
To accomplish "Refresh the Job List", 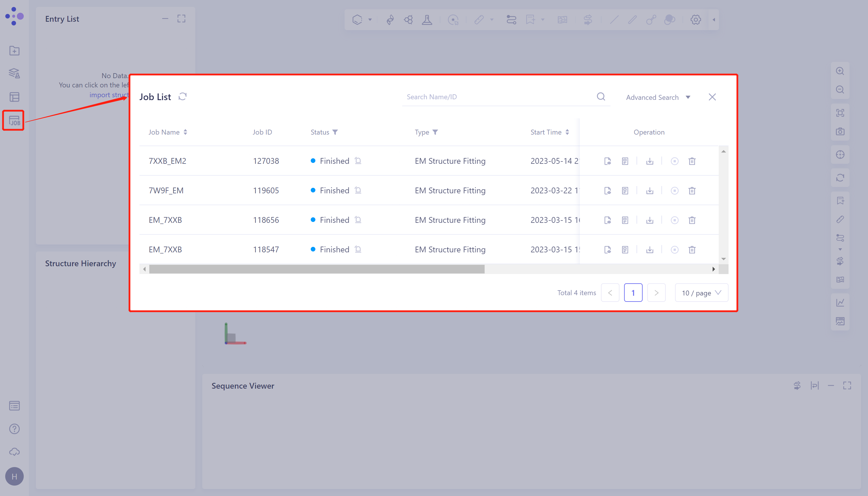I will click(183, 97).
